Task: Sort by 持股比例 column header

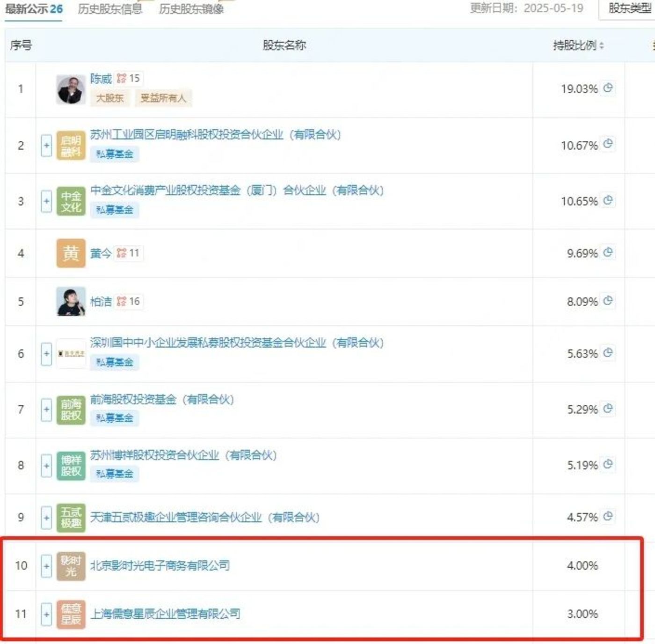Action: (x=578, y=45)
